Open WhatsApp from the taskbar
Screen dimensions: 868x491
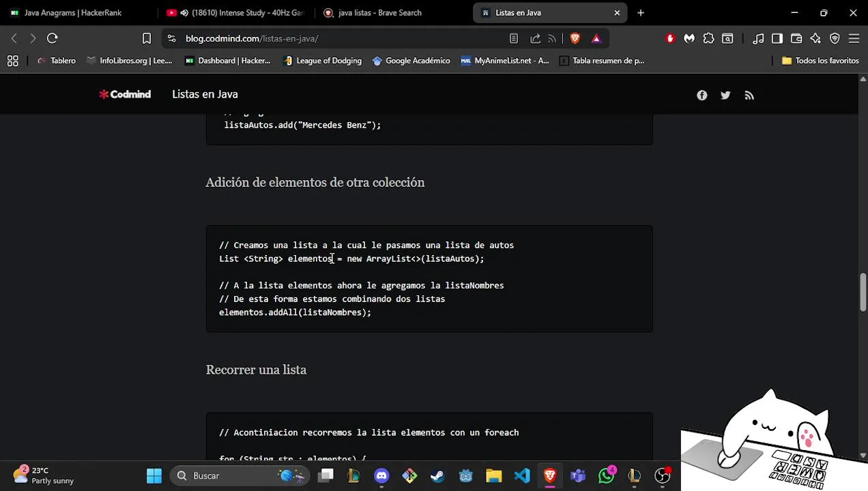(606, 475)
